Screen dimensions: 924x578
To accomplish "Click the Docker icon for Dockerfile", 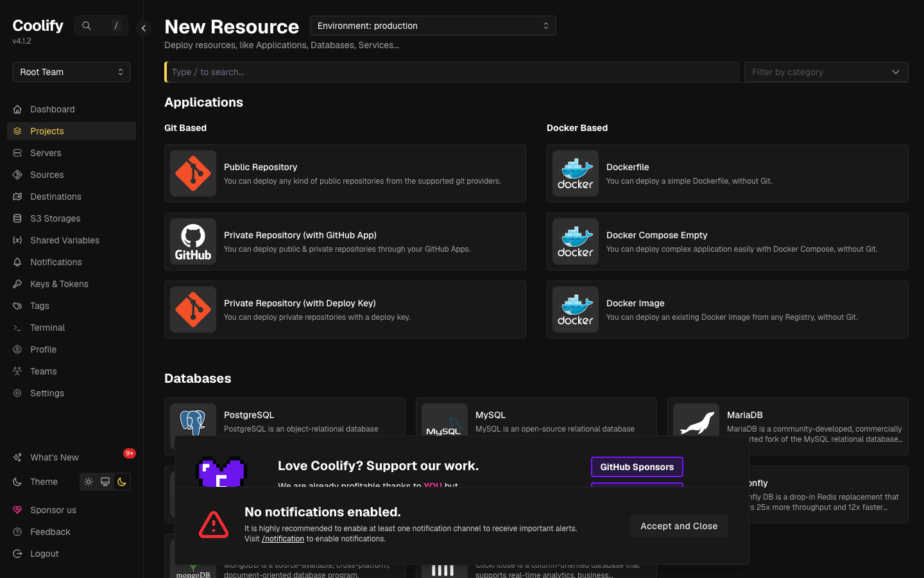I will [576, 173].
